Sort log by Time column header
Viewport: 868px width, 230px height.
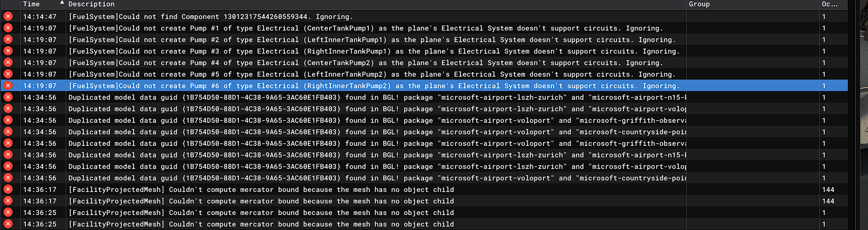[x=31, y=4]
